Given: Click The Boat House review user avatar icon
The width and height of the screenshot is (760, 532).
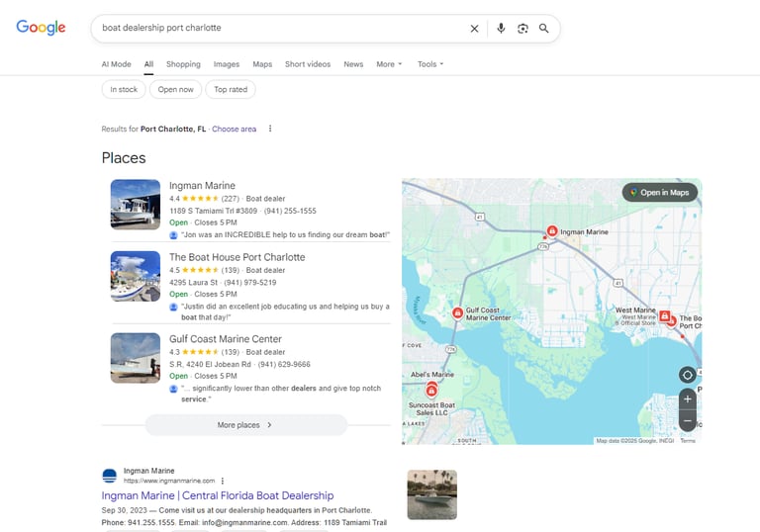Looking at the screenshot, I should [173, 307].
